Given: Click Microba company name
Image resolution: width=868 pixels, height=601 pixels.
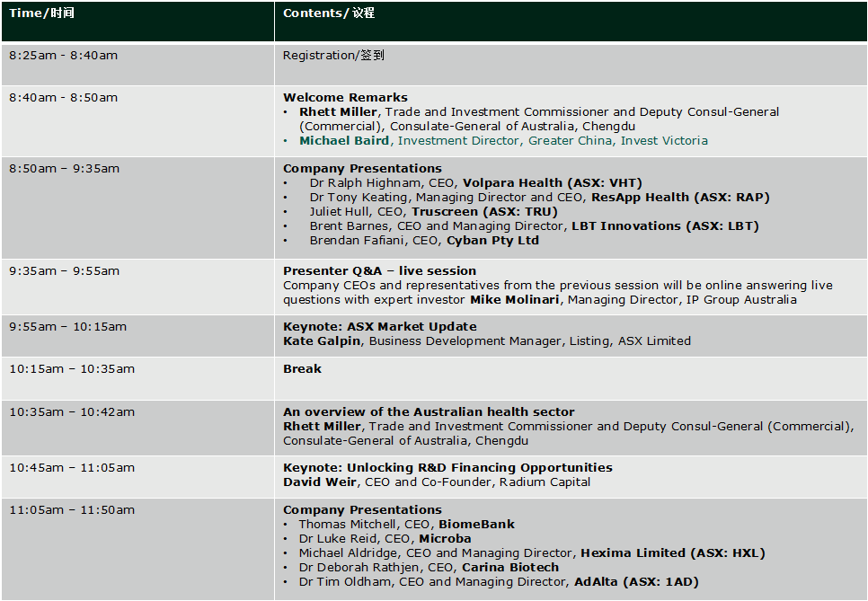Looking at the screenshot, I should point(445,538).
